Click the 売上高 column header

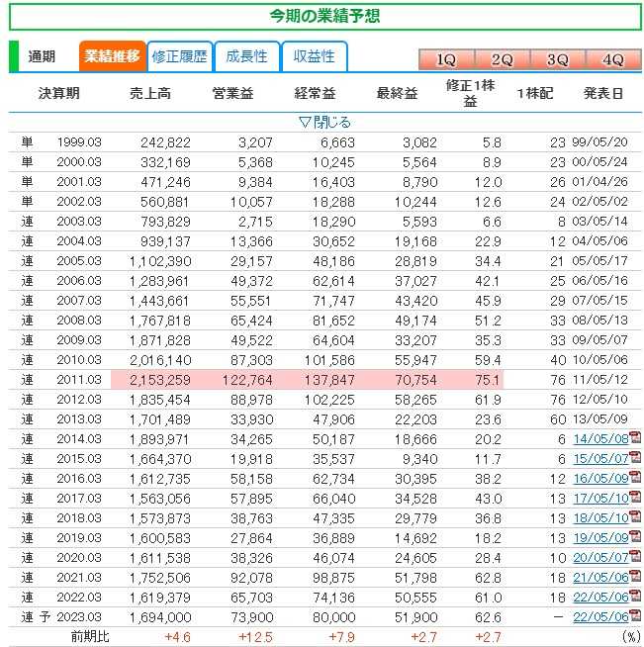point(150,94)
